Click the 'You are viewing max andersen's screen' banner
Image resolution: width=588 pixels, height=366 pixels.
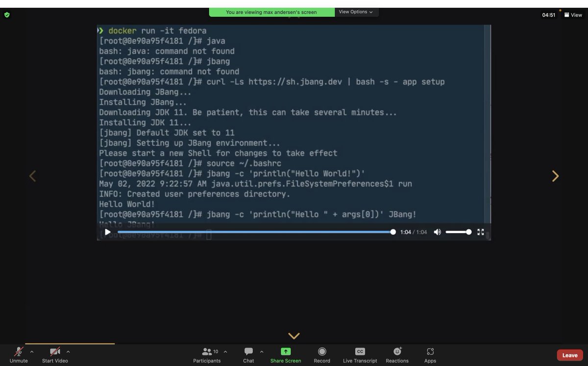click(271, 12)
